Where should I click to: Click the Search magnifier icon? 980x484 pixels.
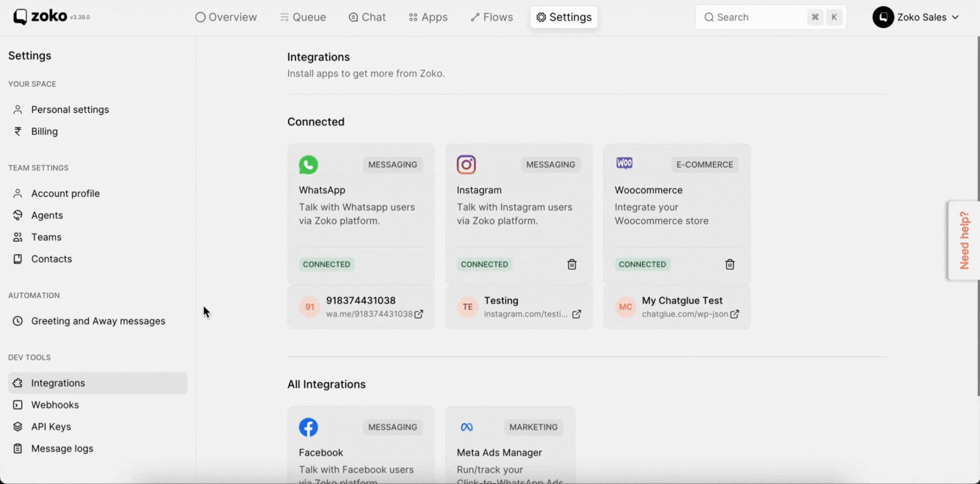coord(709,17)
